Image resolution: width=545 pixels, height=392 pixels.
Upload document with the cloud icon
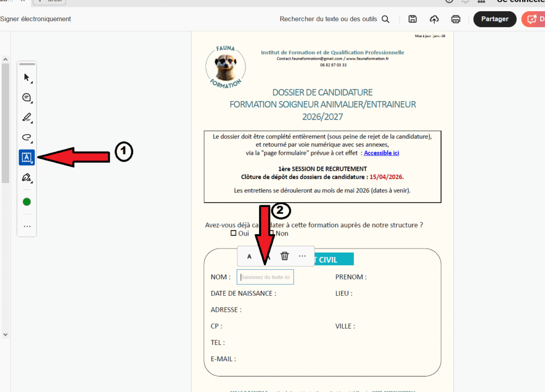point(434,19)
